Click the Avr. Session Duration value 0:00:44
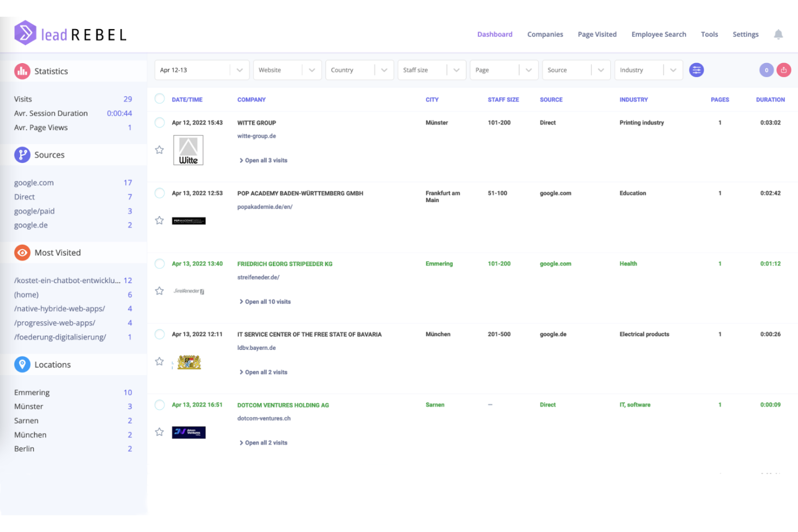Viewport: 798px width, 532px height. tap(119, 114)
